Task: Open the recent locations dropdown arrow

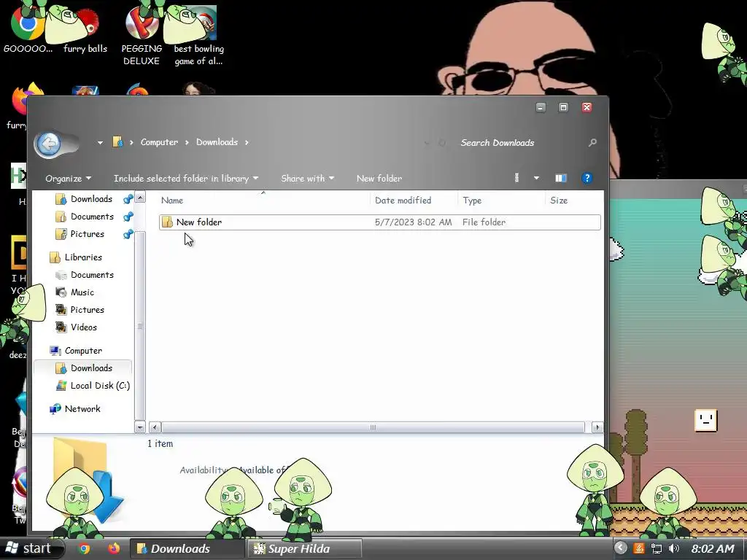Action: tap(100, 142)
